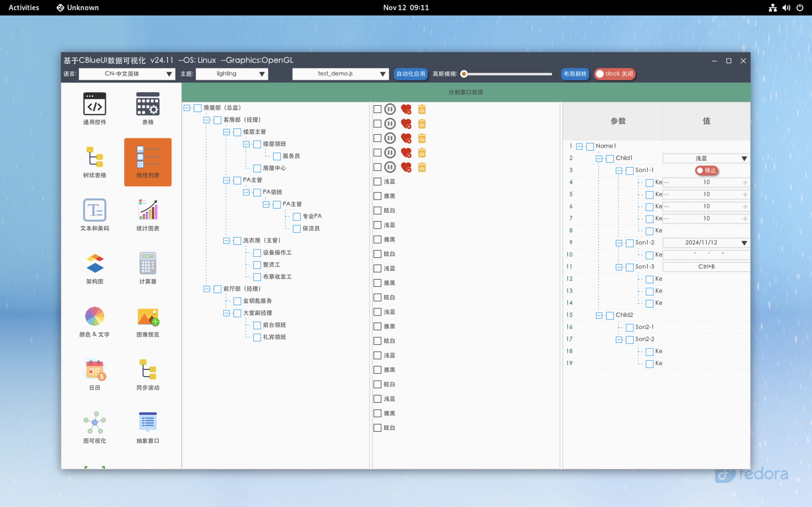Image resolution: width=812 pixels, height=507 pixels.
Task: Click the 自动化应用 button
Action: tap(411, 74)
